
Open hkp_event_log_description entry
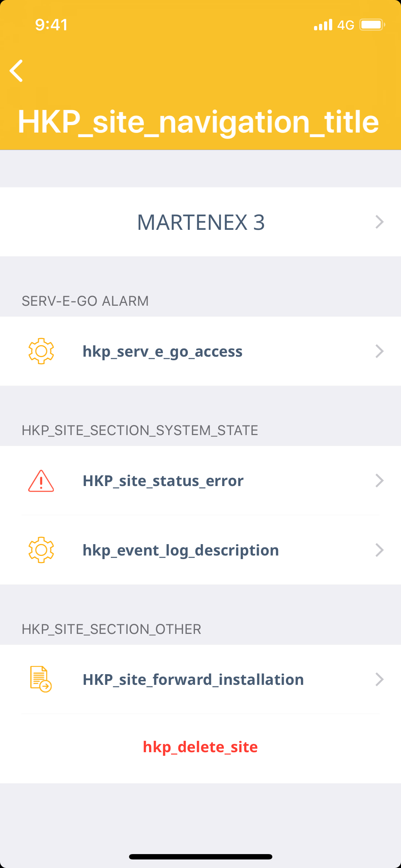(181, 551)
